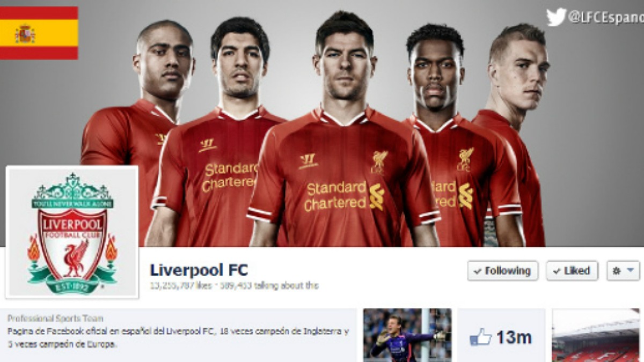Click the Spanish page description text

tap(178, 338)
